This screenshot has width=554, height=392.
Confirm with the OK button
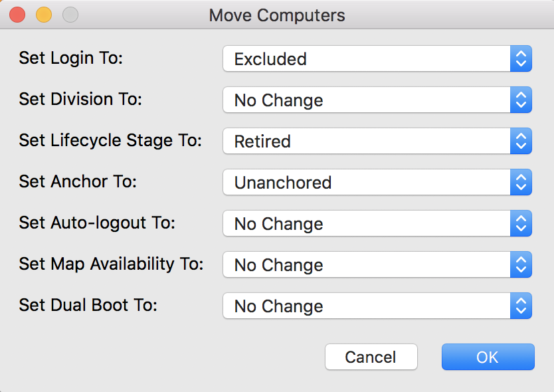pos(488,357)
